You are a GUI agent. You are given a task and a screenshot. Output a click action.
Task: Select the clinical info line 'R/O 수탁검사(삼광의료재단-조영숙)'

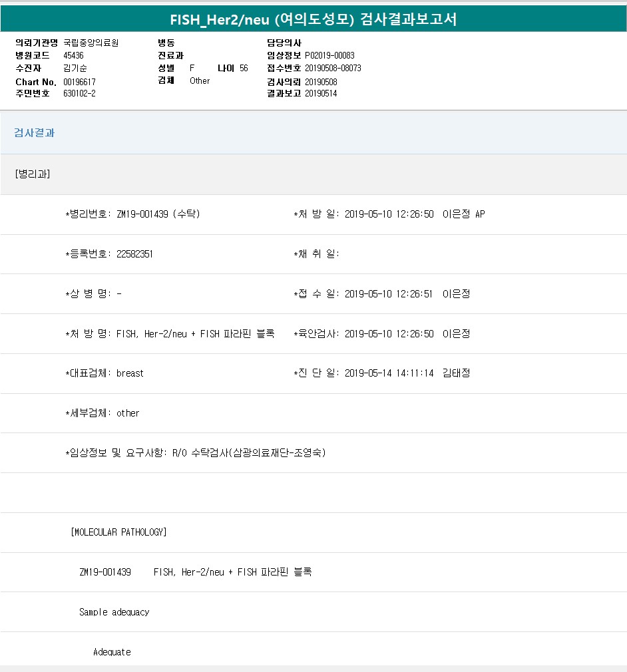tap(249, 452)
